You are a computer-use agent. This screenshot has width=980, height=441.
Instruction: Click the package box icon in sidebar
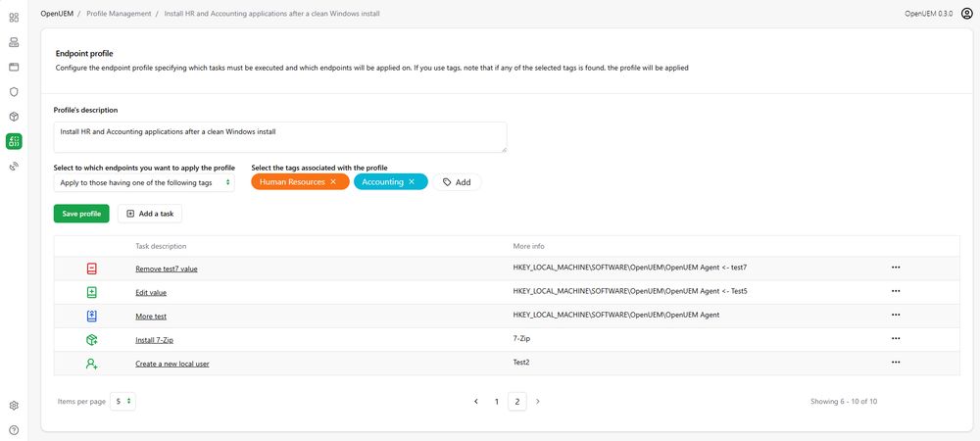[14, 117]
